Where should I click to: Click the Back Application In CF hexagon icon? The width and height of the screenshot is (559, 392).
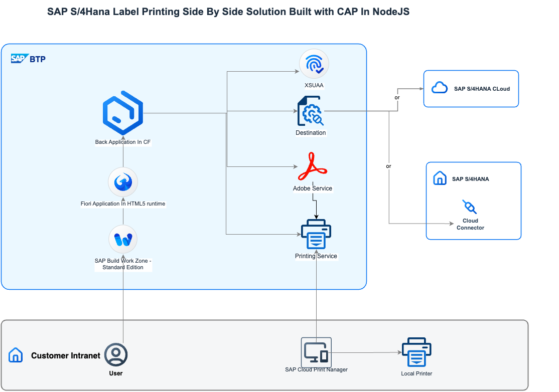point(122,112)
